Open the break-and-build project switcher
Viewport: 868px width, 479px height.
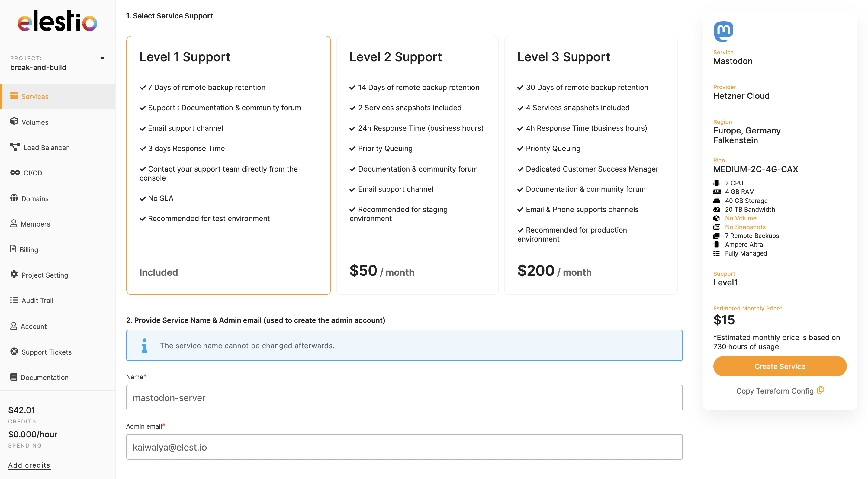[38, 67]
